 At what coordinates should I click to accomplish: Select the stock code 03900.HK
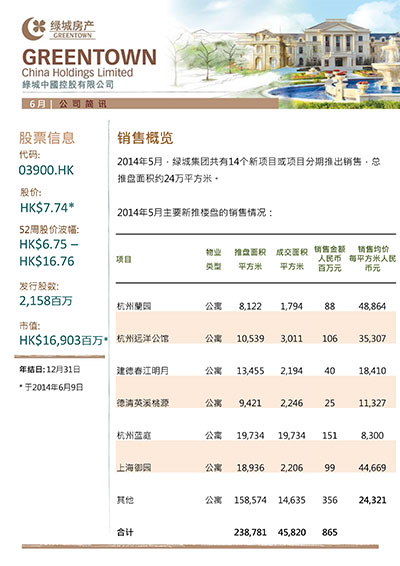click(46, 170)
